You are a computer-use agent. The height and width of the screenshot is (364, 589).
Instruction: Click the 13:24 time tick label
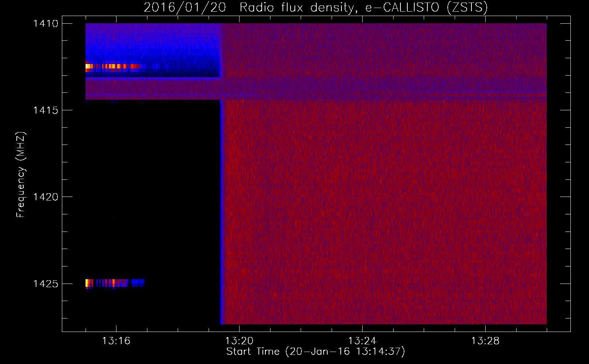pos(362,341)
